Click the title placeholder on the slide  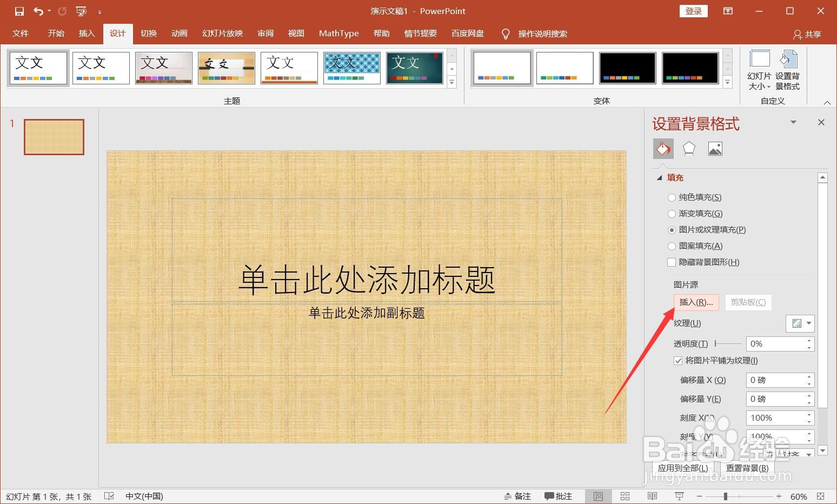tap(367, 250)
